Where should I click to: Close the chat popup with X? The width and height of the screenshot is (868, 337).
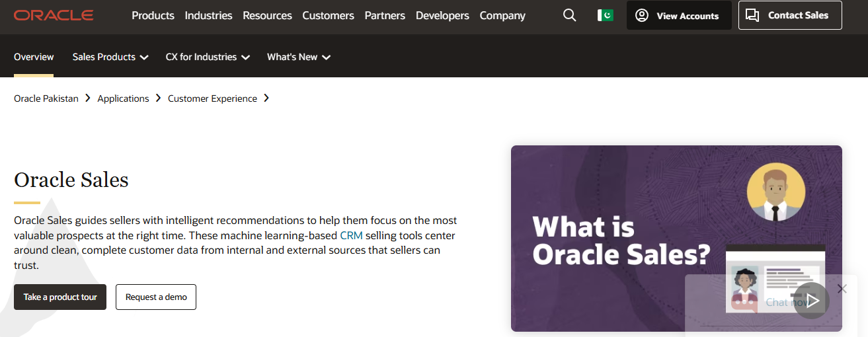tap(842, 289)
